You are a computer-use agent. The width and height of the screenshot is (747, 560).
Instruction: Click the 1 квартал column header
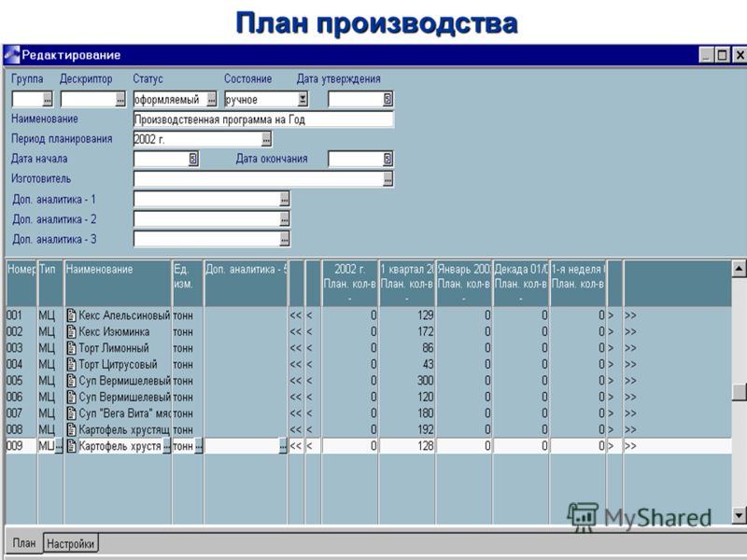[x=407, y=283]
